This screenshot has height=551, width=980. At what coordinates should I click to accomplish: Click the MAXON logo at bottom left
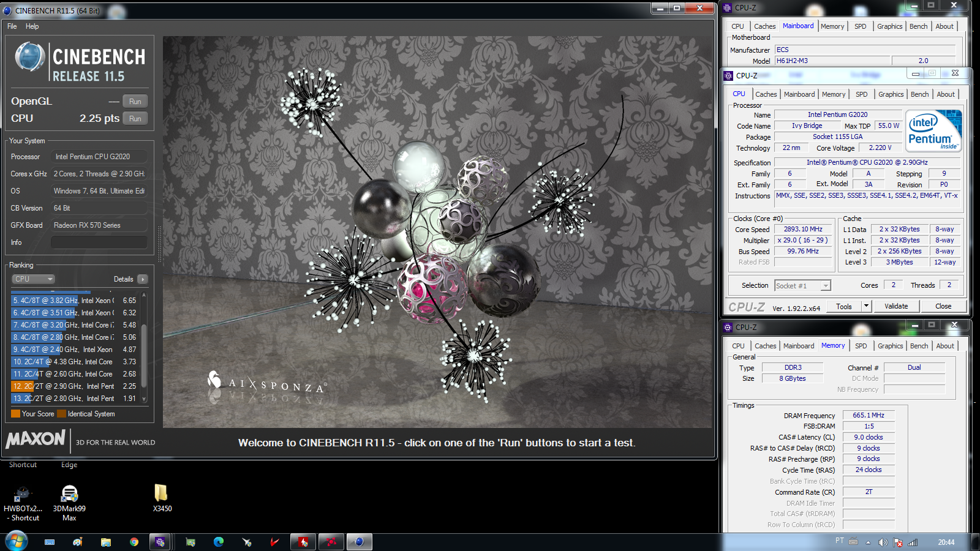click(36, 439)
